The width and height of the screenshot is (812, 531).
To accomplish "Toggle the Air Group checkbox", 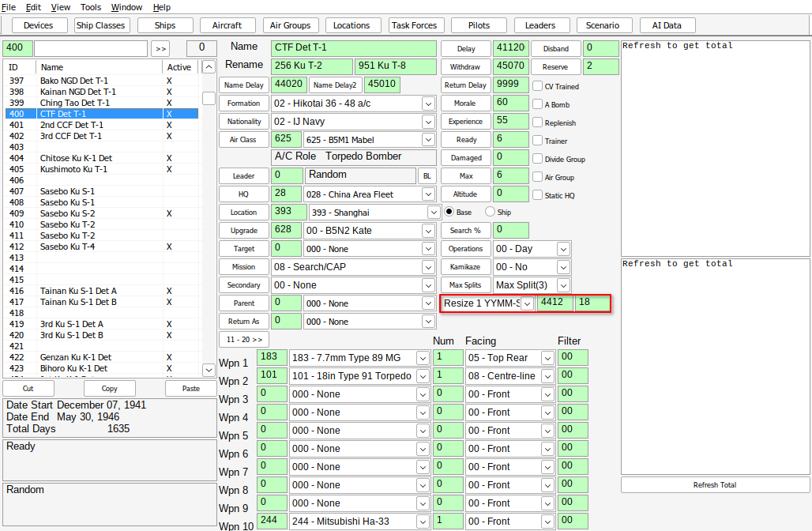I will [x=538, y=177].
